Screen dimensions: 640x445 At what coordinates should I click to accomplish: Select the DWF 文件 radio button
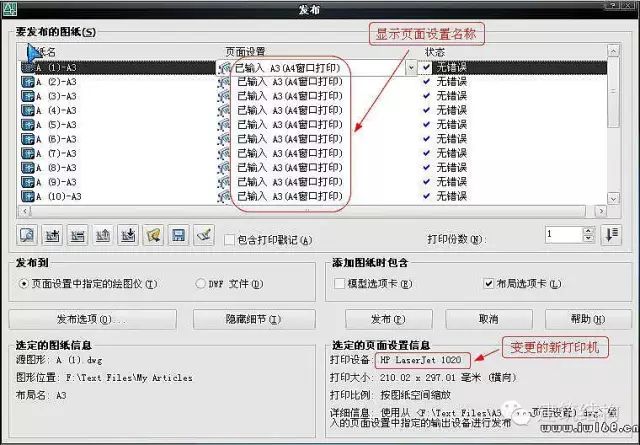201,283
